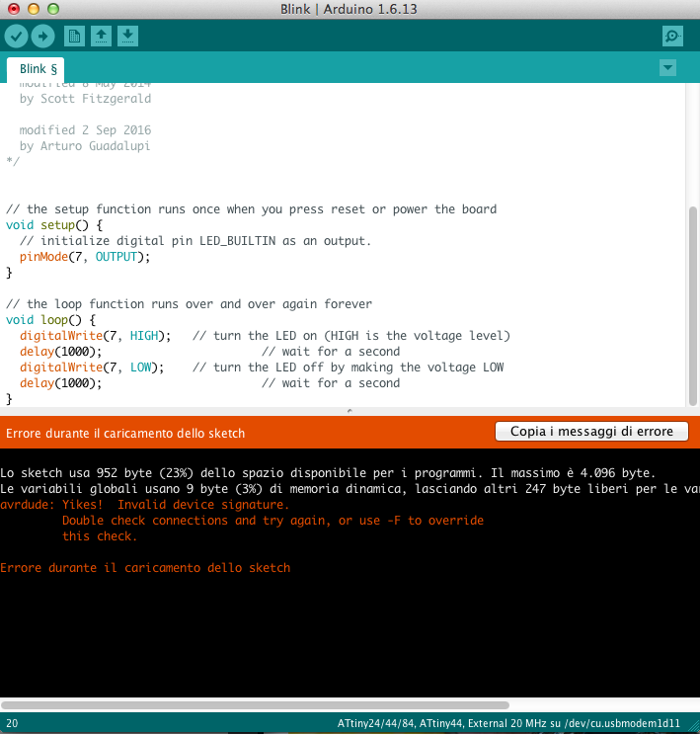This screenshot has width=700, height=734.
Task: Click comment 'turn the LED on'
Action: (x=351, y=336)
